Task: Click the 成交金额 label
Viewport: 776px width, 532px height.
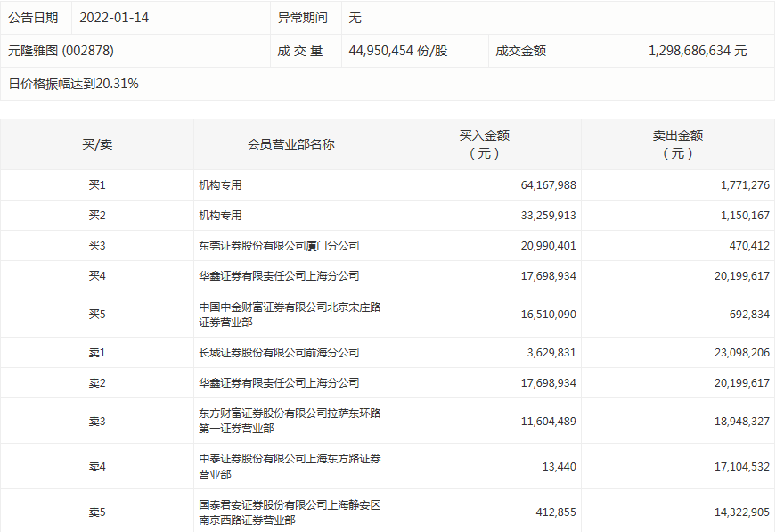Action: pyautogui.click(x=520, y=51)
